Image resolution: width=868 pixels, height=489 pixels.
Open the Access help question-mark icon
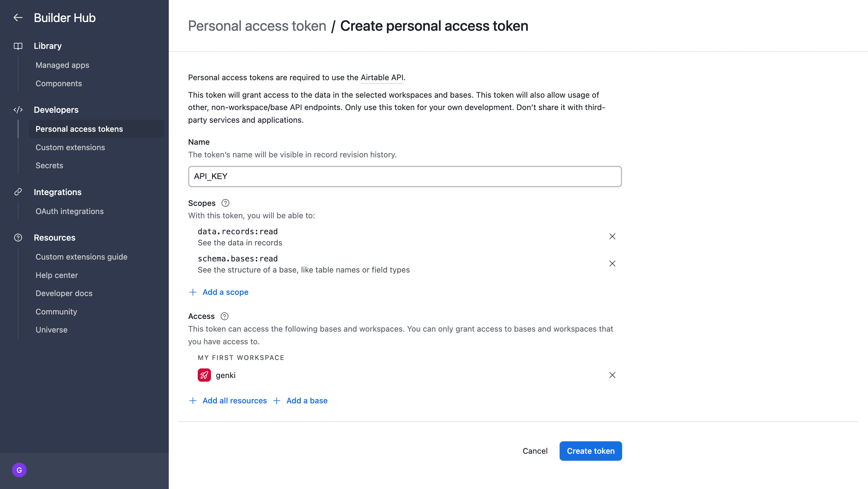(x=225, y=316)
